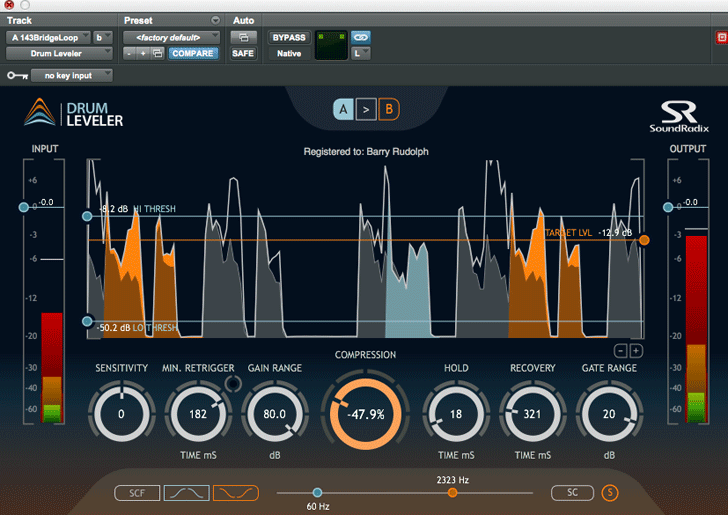The height and width of the screenshot is (515, 728).
Task: Toggle the plug-in BYPASS button
Action: 289,38
